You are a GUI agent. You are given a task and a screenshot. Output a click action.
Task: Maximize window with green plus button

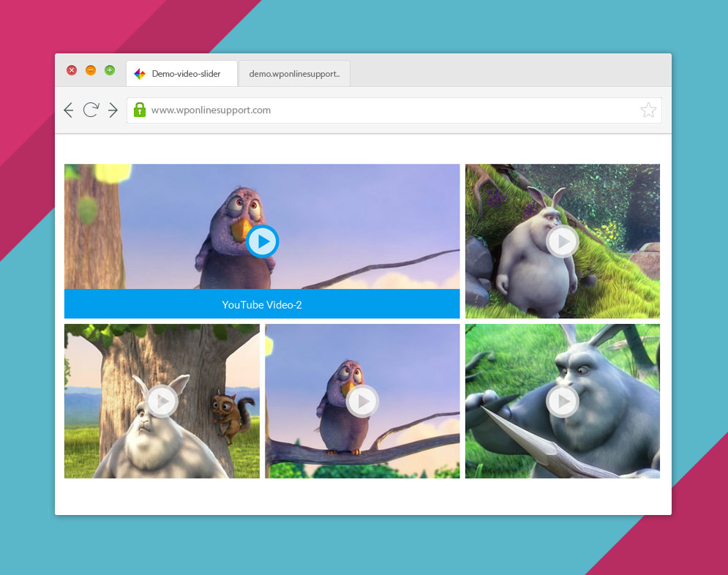point(110,70)
